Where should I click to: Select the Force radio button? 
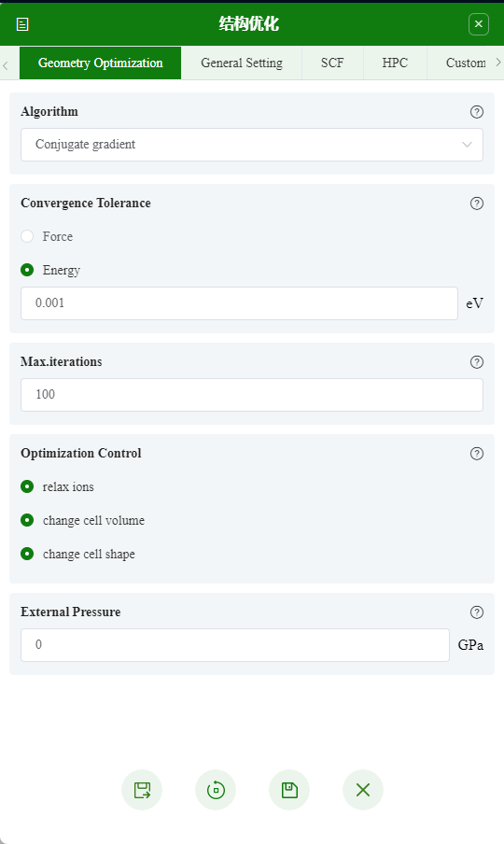[27, 236]
